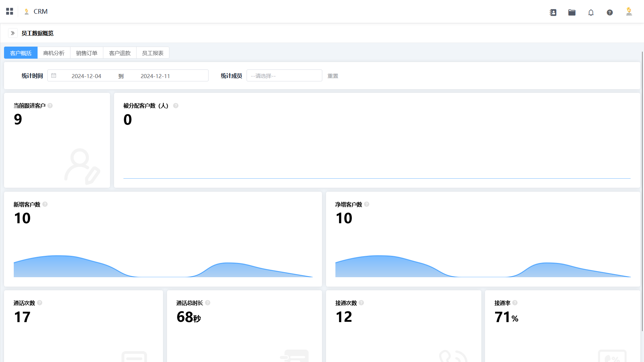Open the 员工报表 tab

153,53
